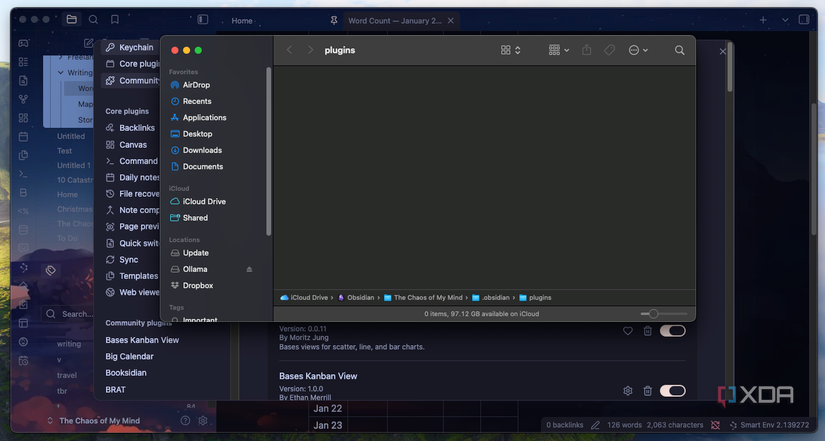Open Booksidian community plugin settings

(x=126, y=373)
